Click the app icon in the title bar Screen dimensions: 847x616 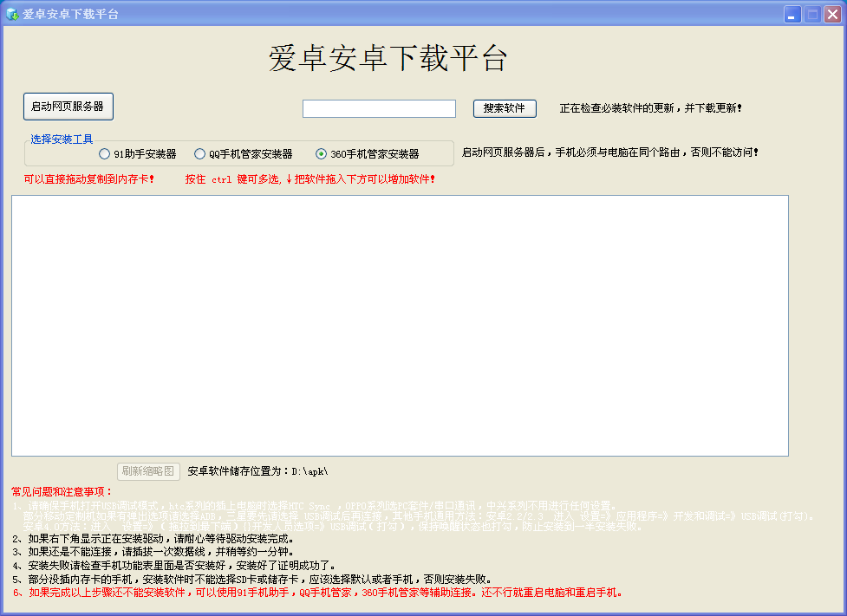[x=12, y=14]
